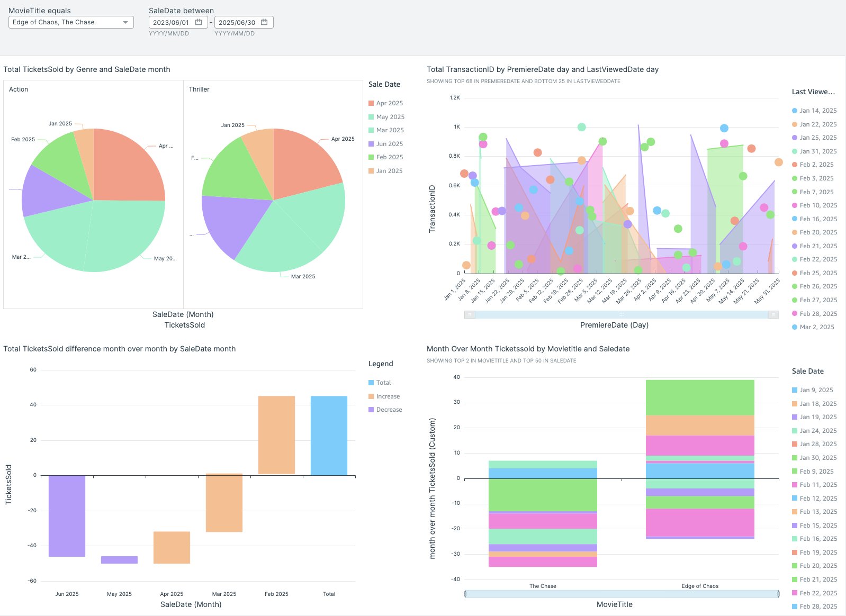Open the start date calendar picker icon

click(x=199, y=22)
